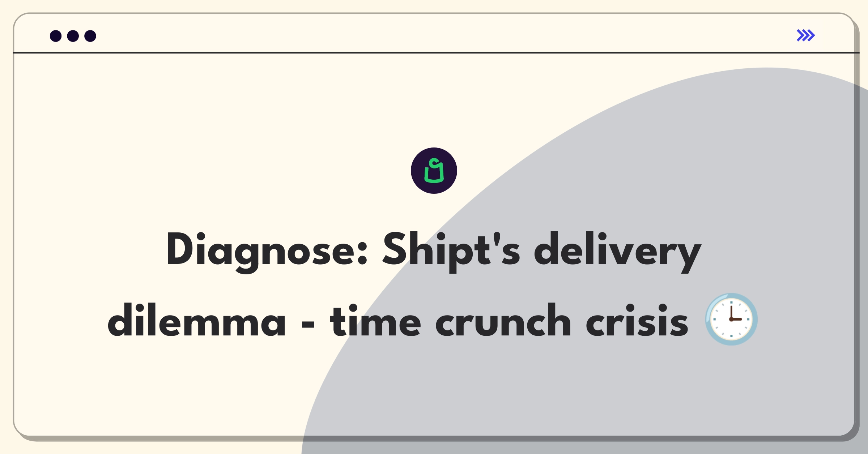Image resolution: width=868 pixels, height=454 pixels.
Task: Click the middle dark dot in header
Action: (x=73, y=36)
